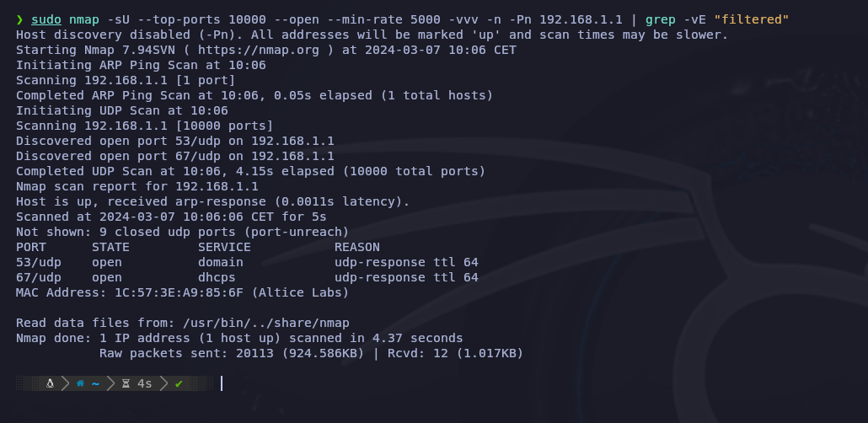Click the 67/udp port entry
868x423 pixels.
click(x=39, y=277)
